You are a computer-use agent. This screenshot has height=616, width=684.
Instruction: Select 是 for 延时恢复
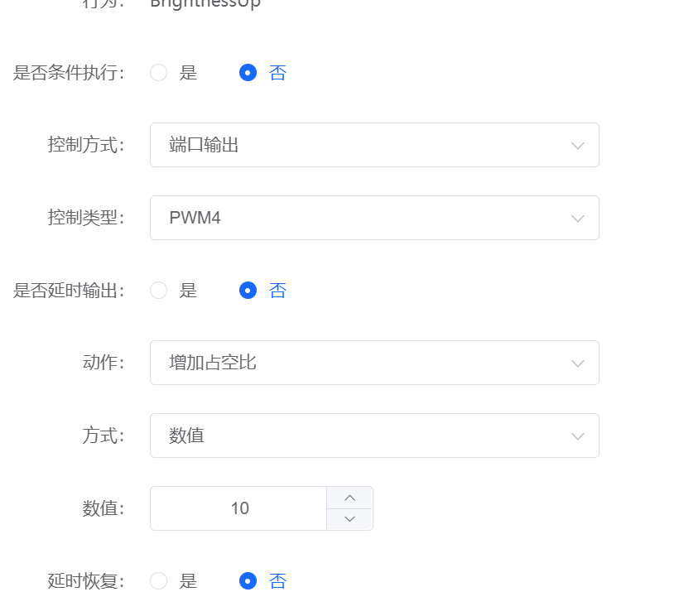pyautogui.click(x=158, y=581)
